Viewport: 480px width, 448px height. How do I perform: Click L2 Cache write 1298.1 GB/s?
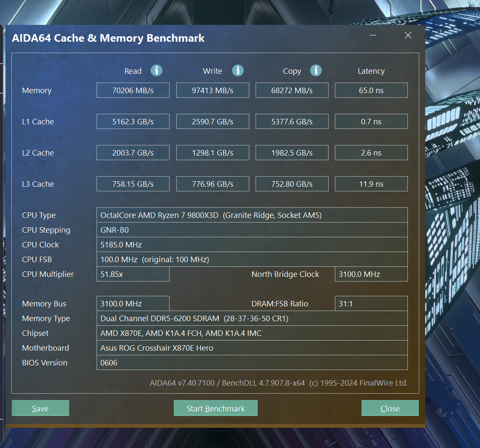(213, 153)
